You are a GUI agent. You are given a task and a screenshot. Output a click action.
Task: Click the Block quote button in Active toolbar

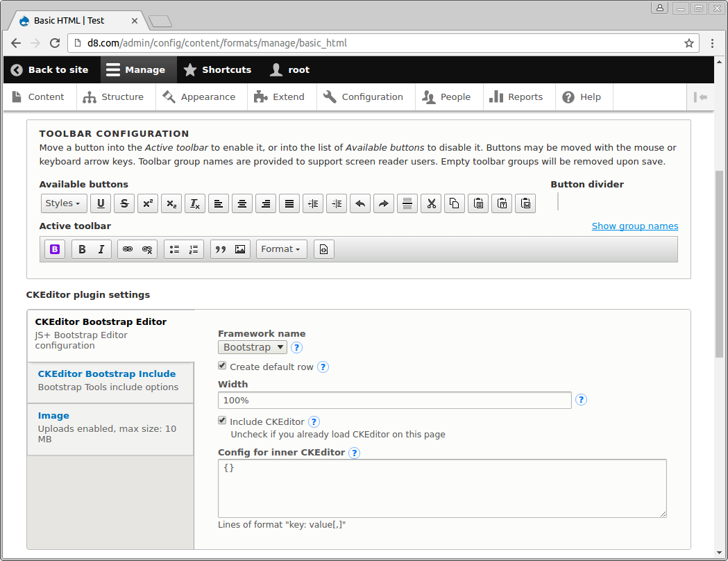[221, 249]
